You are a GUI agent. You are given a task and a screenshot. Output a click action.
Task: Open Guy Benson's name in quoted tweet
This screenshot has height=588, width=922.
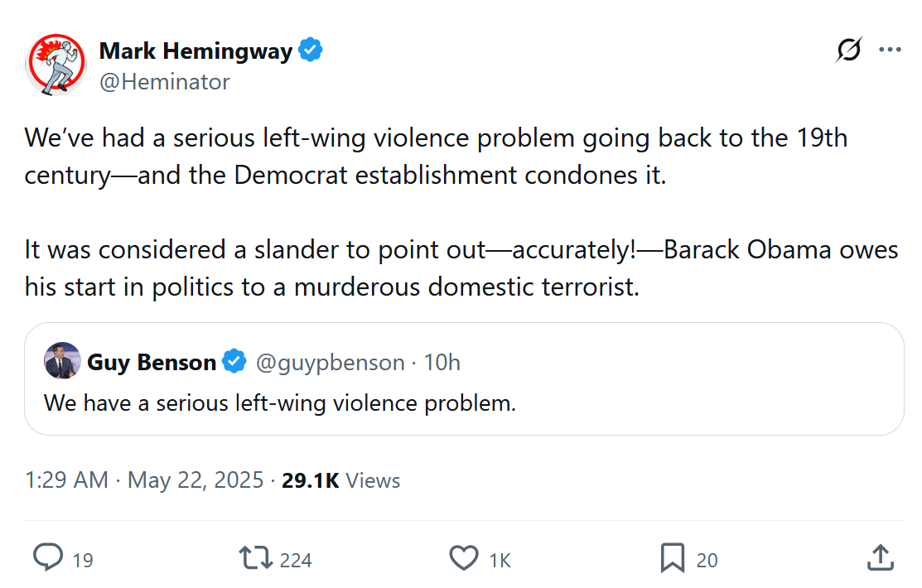pyautogui.click(x=152, y=363)
